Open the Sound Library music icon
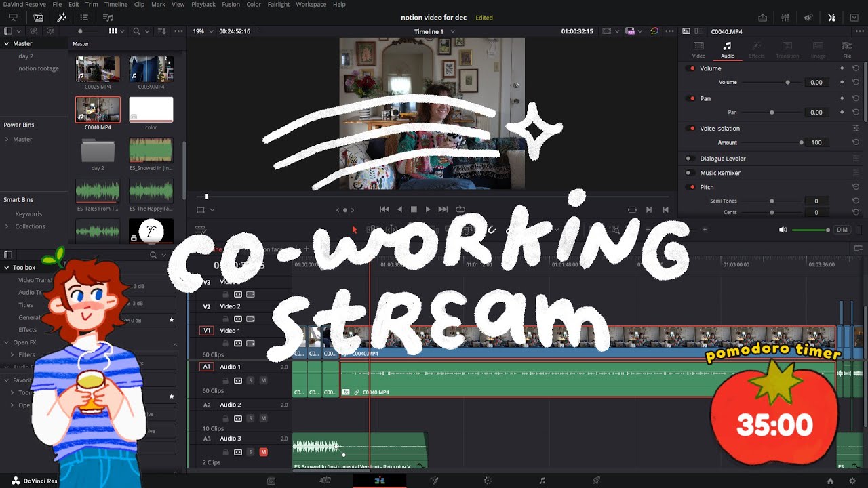Image resolution: width=868 pixels, height=488 pixels. pyautogui.click(x=107, y=18)
